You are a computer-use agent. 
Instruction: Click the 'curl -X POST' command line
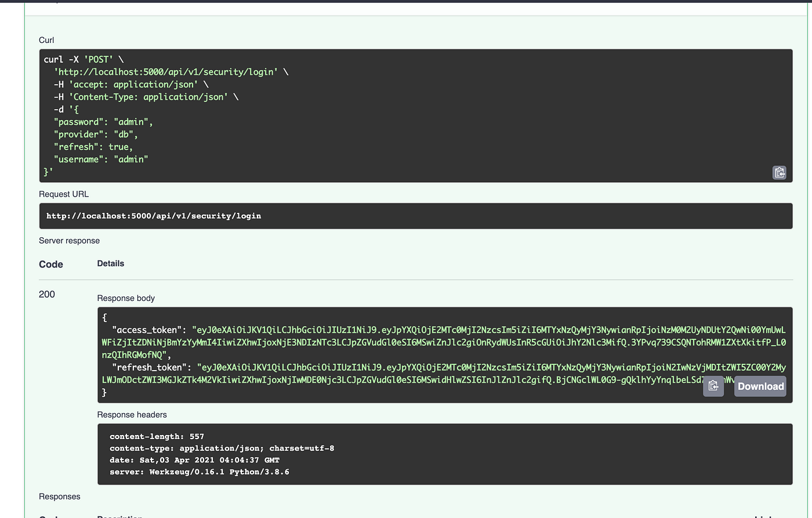[84, 59]
